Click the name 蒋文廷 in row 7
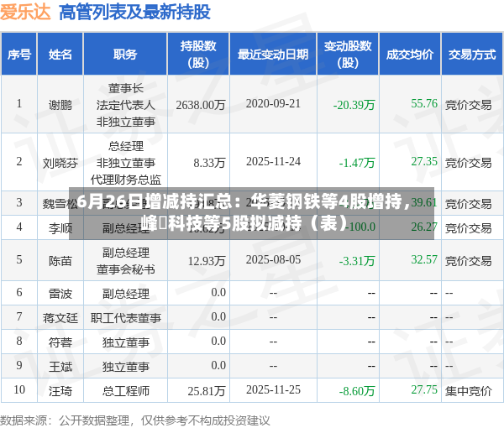 60,318
